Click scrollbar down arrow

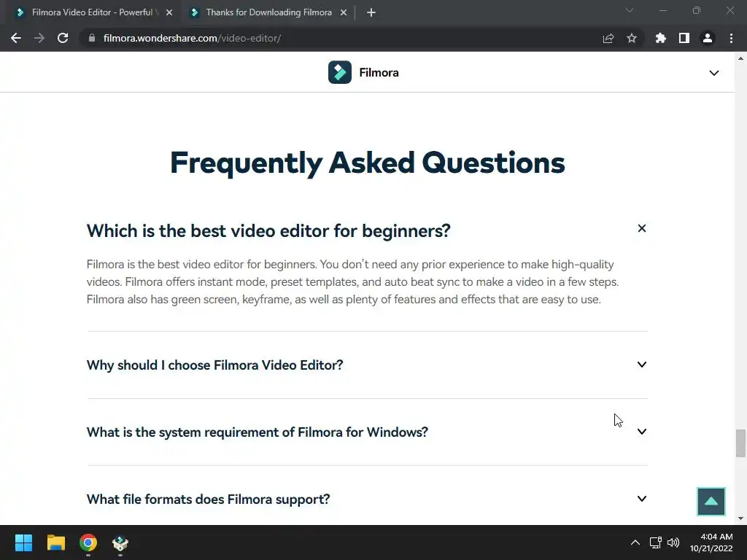740,518
